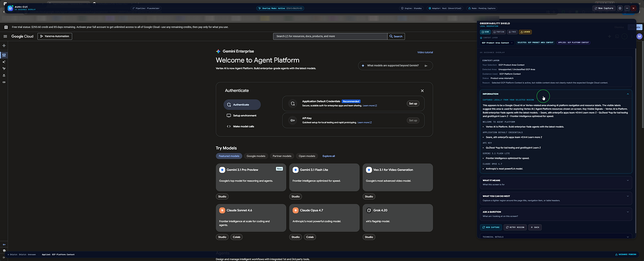The height and width of the screenshot is (261, 644).
Task: Click in the Google Cloud search field
Action: pos(330,36)
